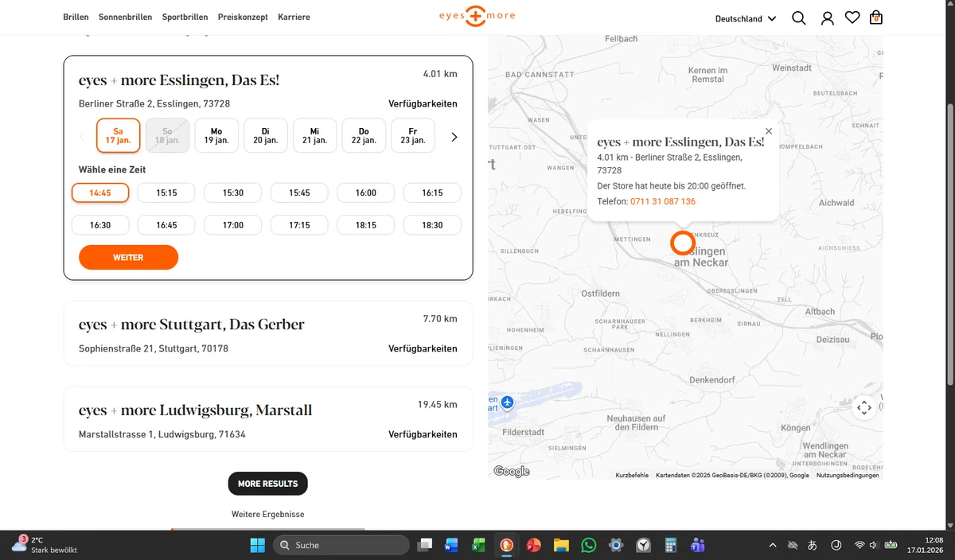Show next dates with the right arrow

[x=454, y=137]
